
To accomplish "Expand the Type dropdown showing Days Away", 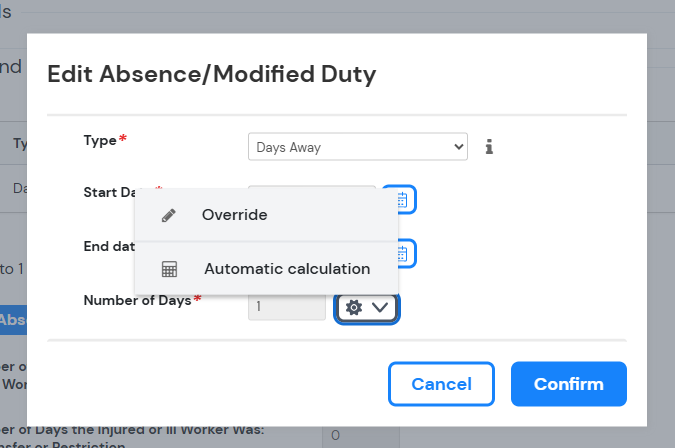I will (x=357, y=147).
